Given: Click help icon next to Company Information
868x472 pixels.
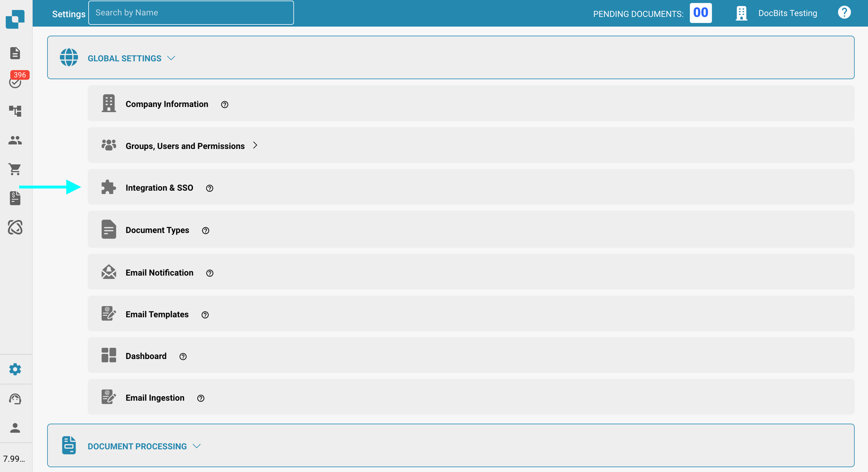Looking at the screenshot, I should click(225, 104).
